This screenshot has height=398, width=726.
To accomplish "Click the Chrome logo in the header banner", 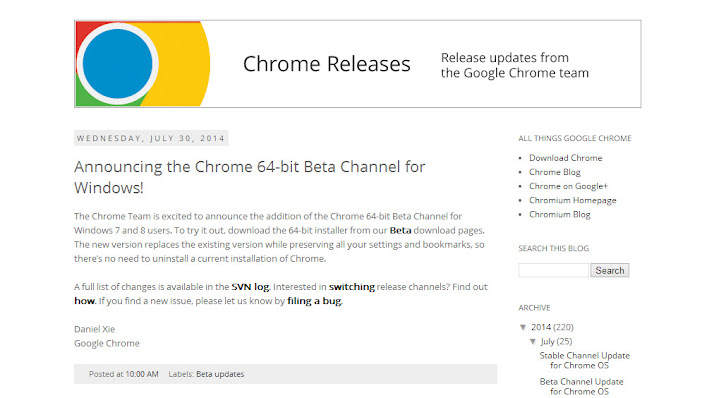I will 143,64.
